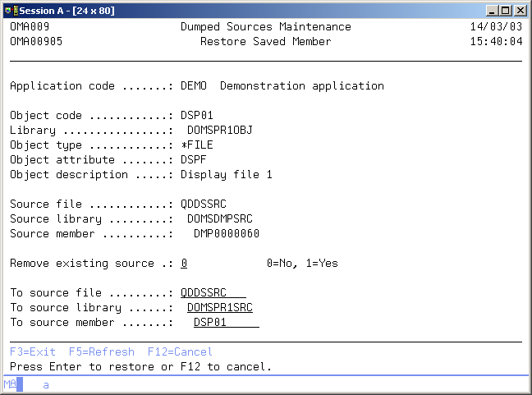Click the Remove existing source field
Image resolution: width=532 pixels, height=395 pixels.
click(184, 264)
